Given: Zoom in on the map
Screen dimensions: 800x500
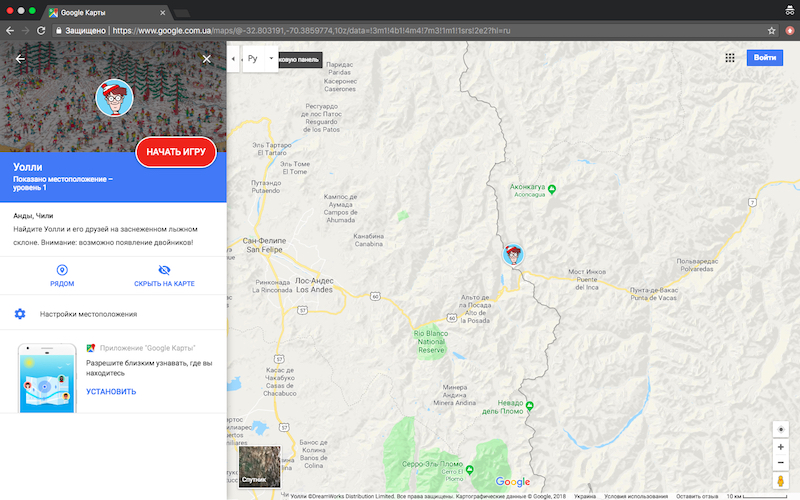Looking at the screenshot, I should click(x=781, y=447).
